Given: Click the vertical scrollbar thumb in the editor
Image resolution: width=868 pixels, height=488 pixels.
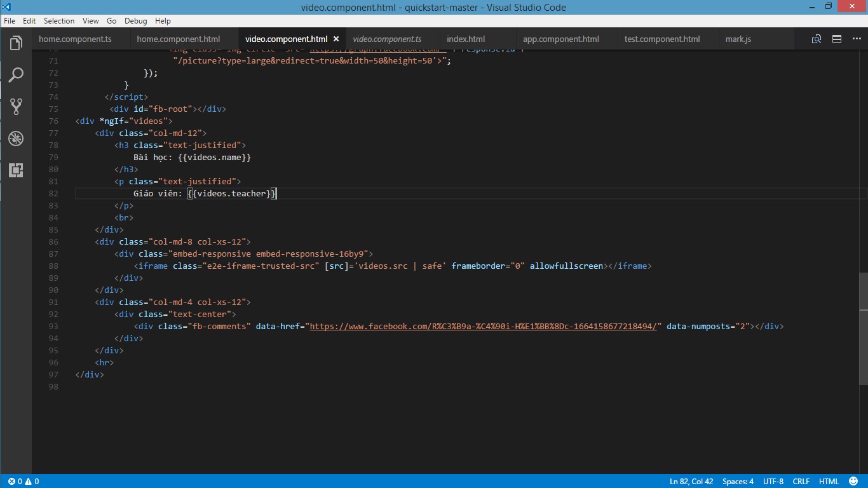Looking at the screenshot, I should pyautogui.click(x=864, y=327).
